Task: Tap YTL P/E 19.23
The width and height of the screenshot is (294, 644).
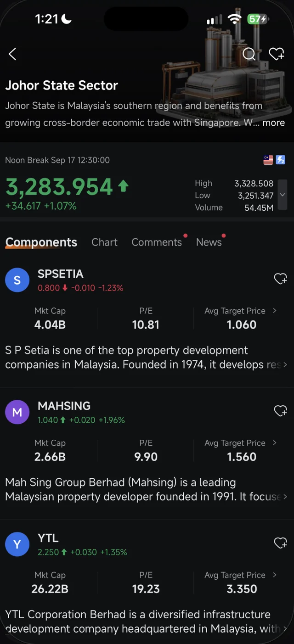Action: 146,589
